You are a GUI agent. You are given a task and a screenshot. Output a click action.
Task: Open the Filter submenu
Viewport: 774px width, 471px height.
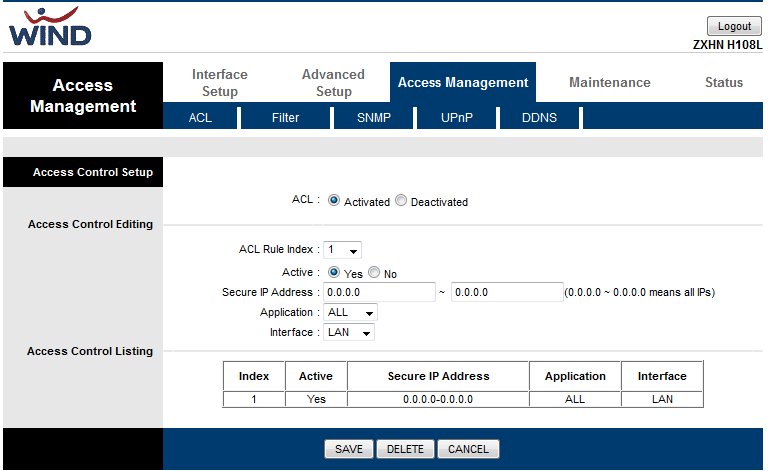coord(285,118)
